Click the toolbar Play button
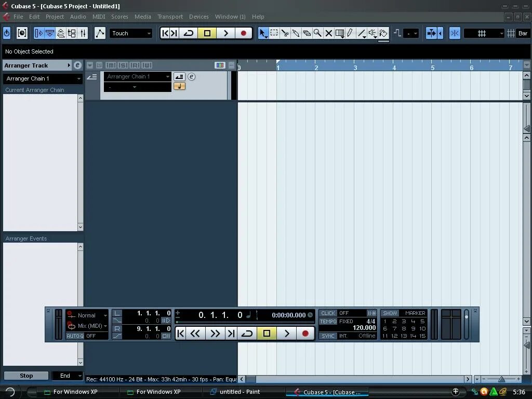The image size is (532, 399). (225, 33)
